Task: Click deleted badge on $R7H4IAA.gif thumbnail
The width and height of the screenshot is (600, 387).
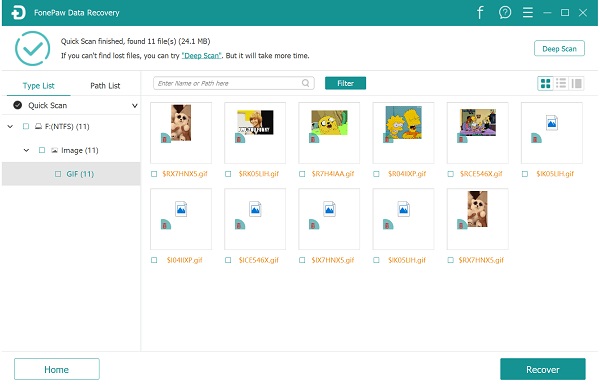Action: (314, 138)
